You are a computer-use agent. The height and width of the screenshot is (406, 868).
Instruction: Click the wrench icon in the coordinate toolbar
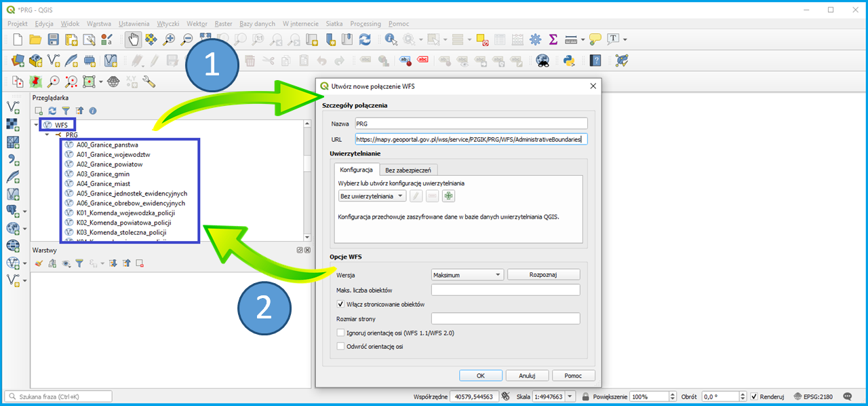pos(149,81)
